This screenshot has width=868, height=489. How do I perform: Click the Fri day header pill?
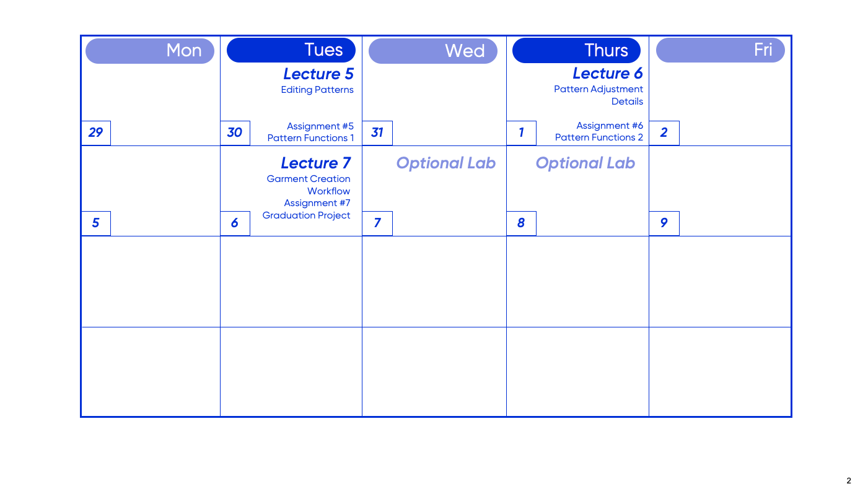(x=720, y=50)
